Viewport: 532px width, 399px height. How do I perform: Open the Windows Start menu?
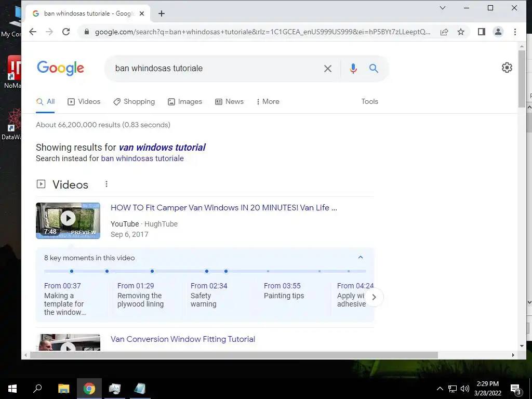[12, 389]
